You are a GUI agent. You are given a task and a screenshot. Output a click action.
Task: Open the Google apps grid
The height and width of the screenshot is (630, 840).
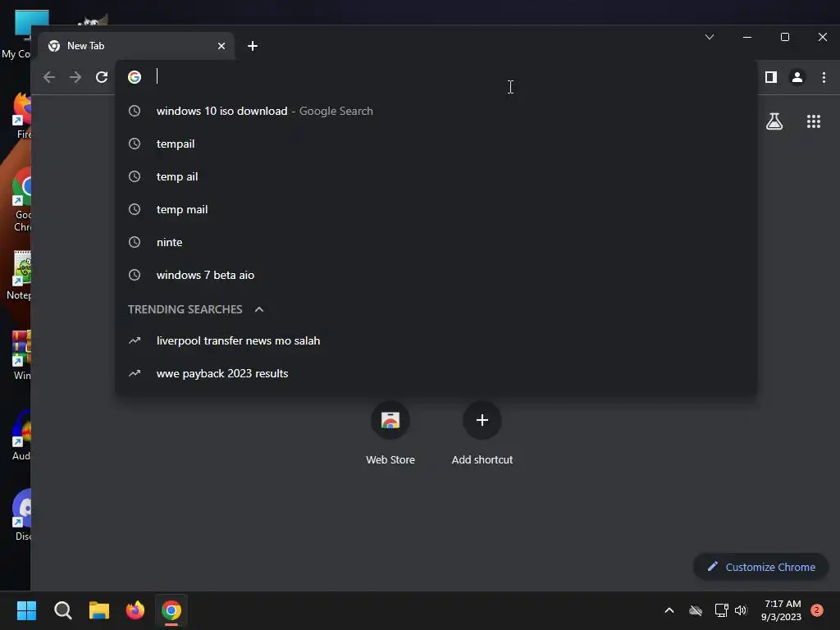pos(814,121)
